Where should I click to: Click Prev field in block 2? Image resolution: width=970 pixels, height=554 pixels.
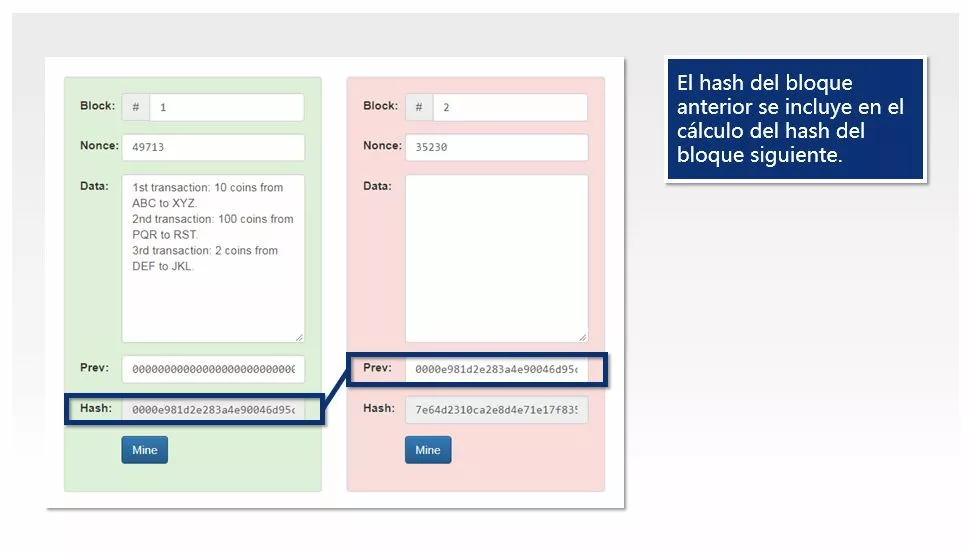pyautogui.click(x=496, y=369)
